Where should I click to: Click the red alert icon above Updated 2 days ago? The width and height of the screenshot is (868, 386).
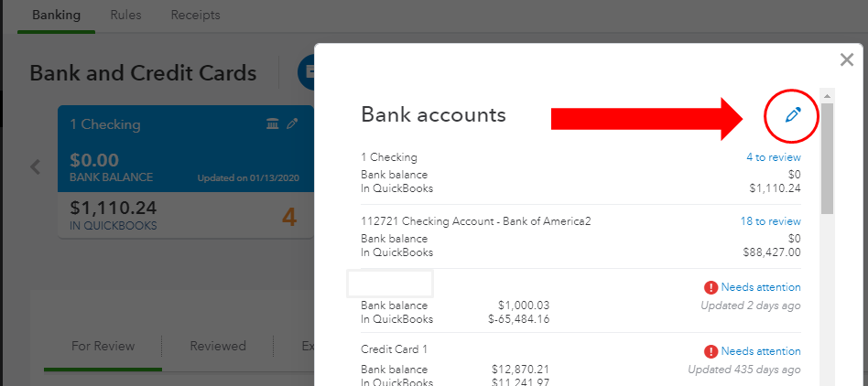coord(711,287)
